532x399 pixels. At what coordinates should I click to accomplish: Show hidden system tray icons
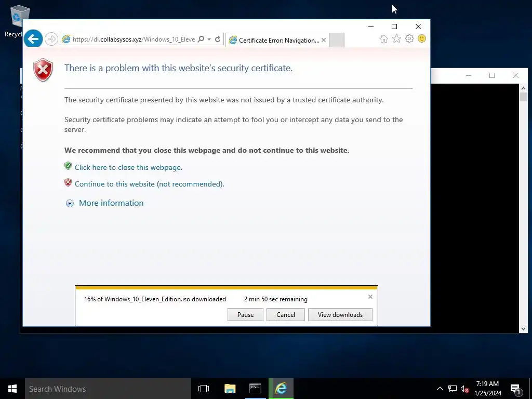(440, 389)
